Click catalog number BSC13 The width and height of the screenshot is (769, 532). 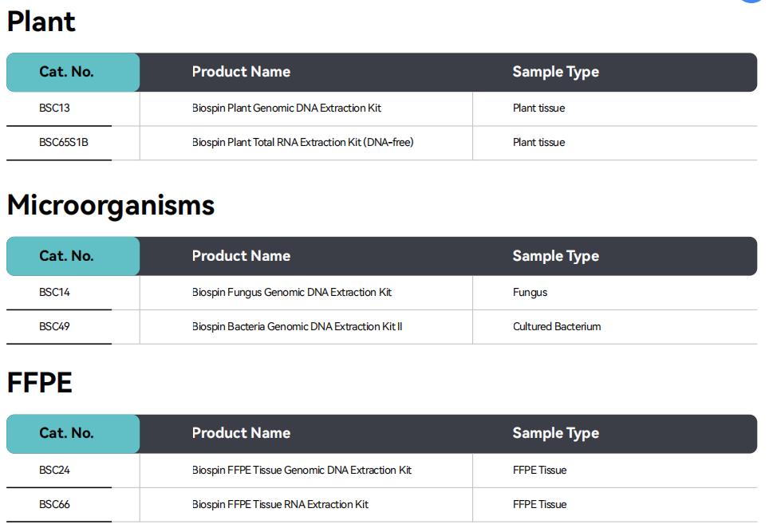tap(55, 108)
